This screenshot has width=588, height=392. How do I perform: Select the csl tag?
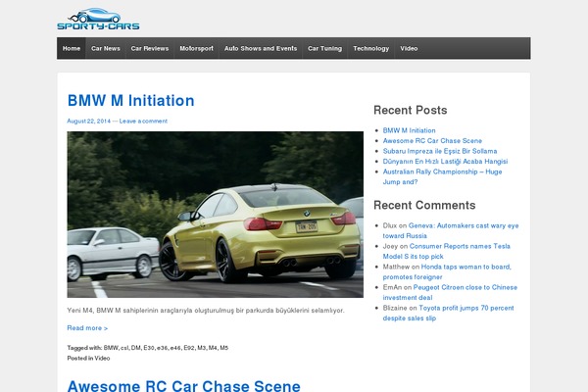point(124,348)
